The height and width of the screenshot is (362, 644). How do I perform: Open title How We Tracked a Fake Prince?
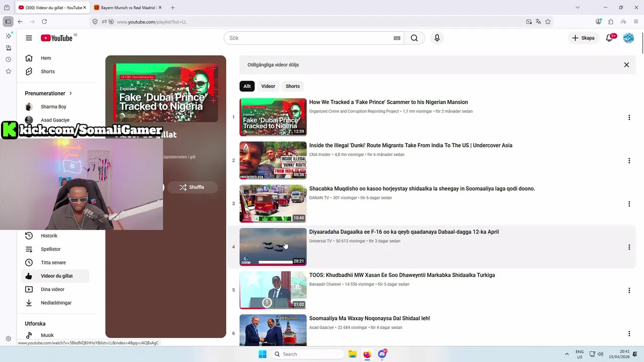[x=388, y=102]
